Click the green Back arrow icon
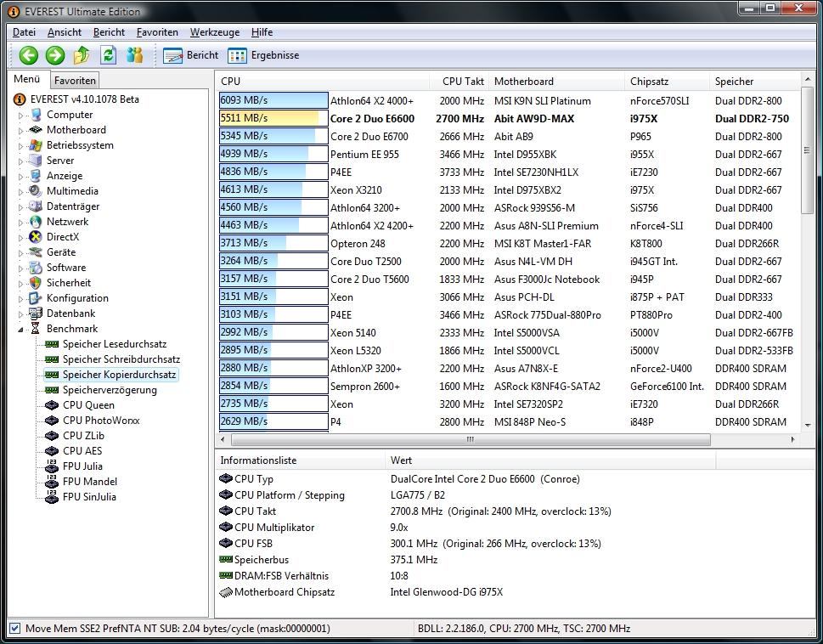The image size is (823, 644). click(28, 55)
